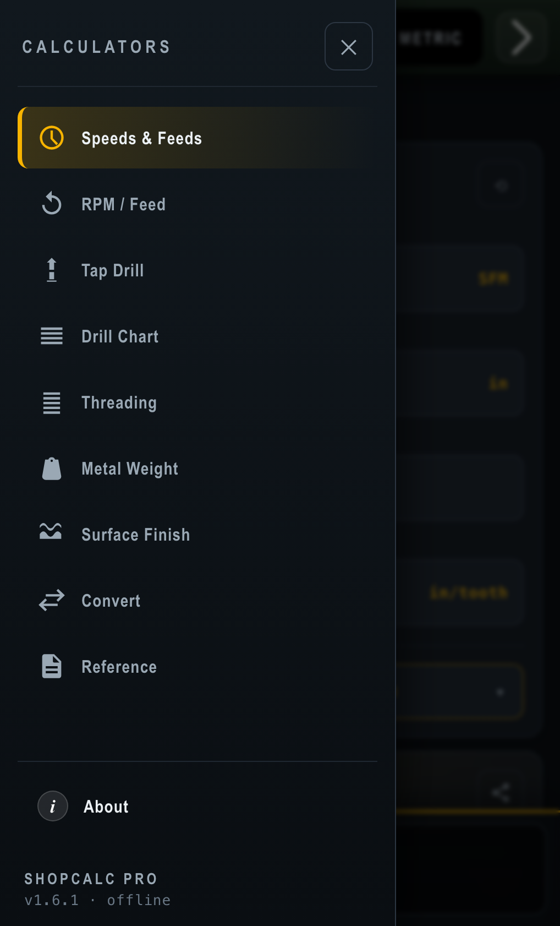Screen dimensions: 560x926
Task: Select the Speeds & Feeds clock icon
Action: click(52, 138)
